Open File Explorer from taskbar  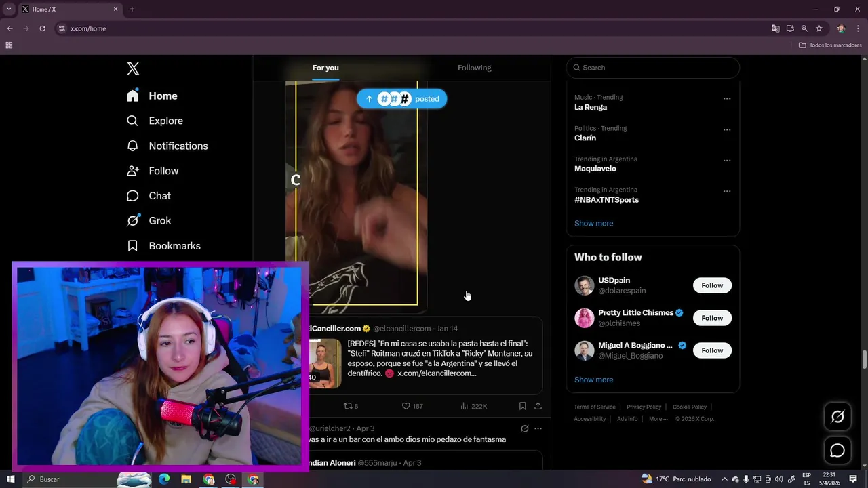[186, 479]
